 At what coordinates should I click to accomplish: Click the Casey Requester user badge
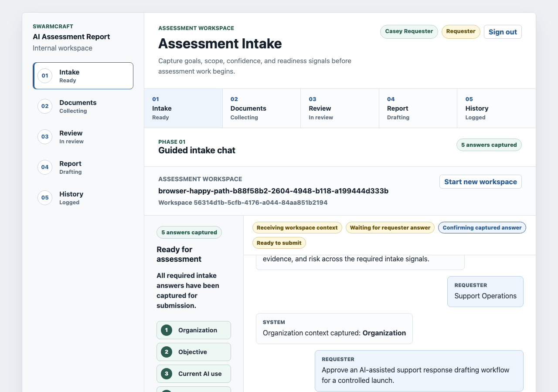pos(409,31)
